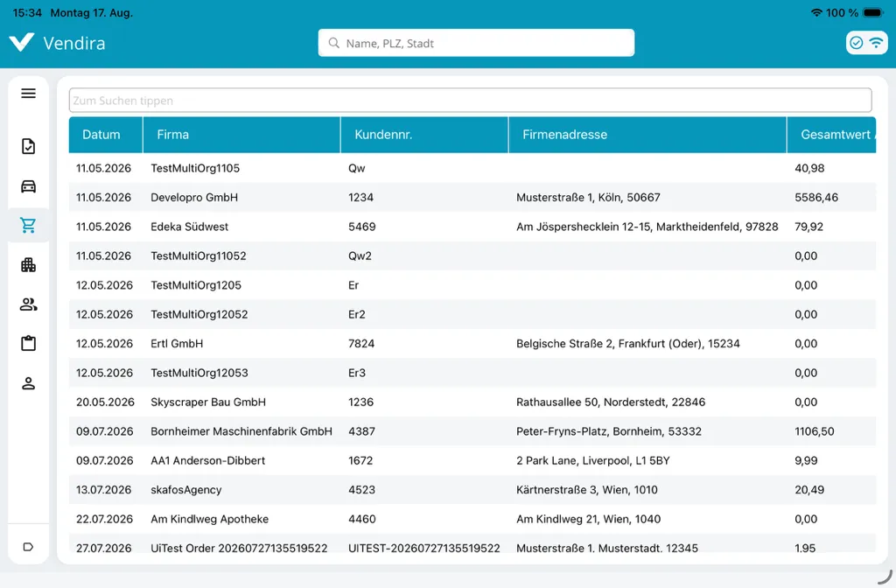Click address Belgische Straße 2, Frankfurt (Oder)
The image size is (896, 588).
[x=628, y=343]
